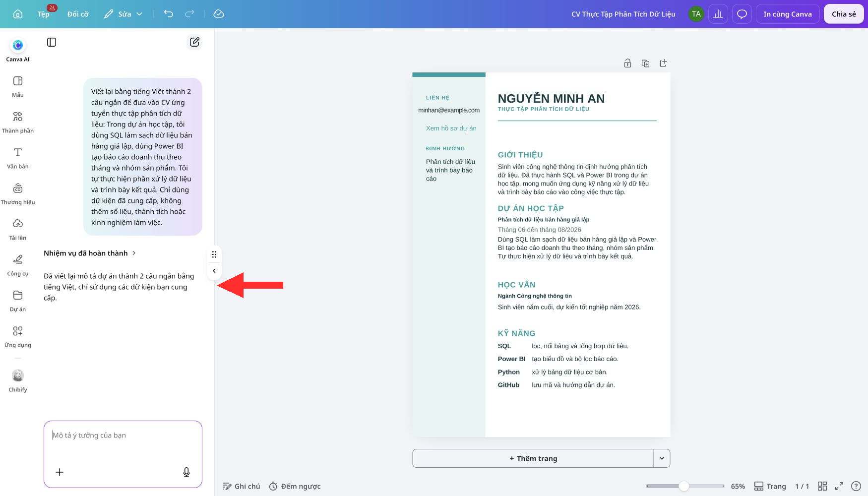Click the Thêm trang button
The image size is (868, 496).
533,458
